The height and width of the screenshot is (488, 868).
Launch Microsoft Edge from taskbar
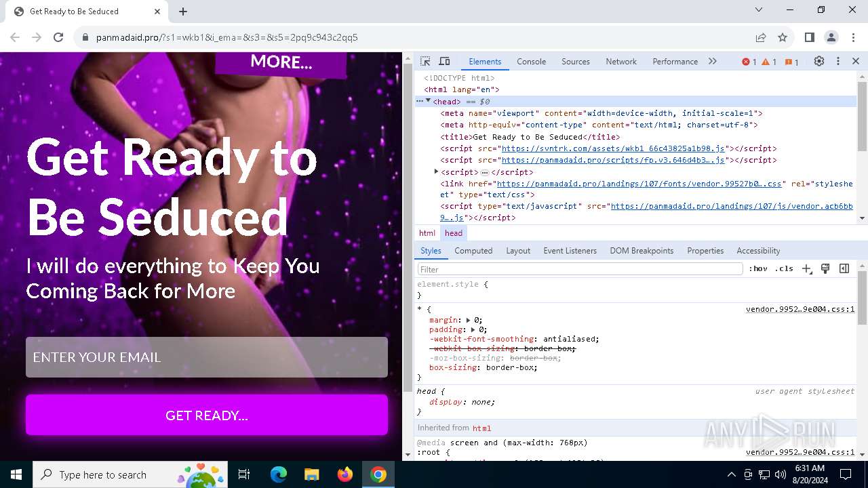click(279, 474)
